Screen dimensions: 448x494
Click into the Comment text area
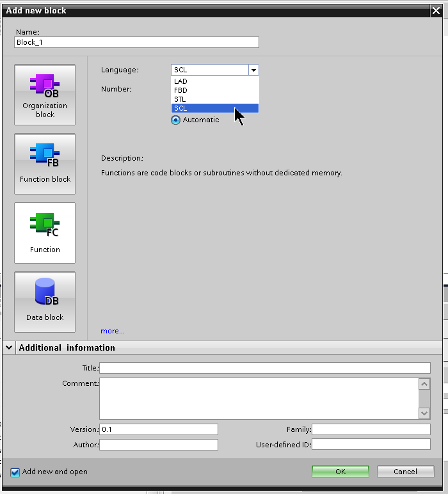[x=259, y=399]
